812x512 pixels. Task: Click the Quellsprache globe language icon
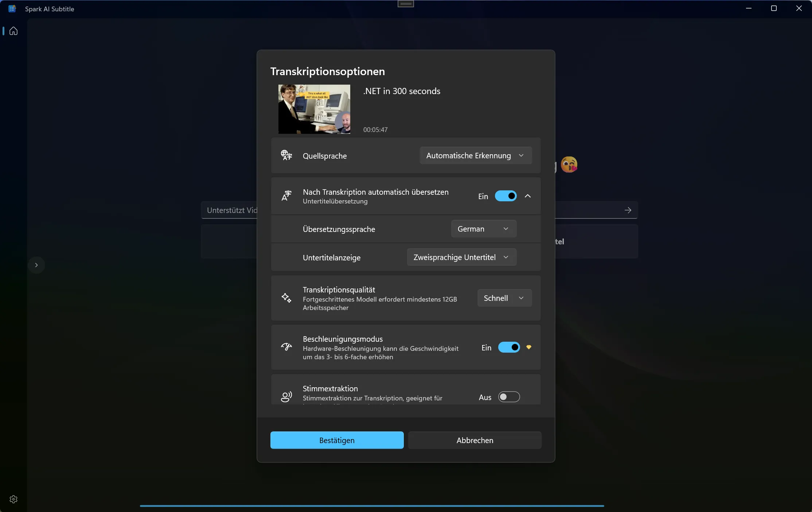click(286, 155)
